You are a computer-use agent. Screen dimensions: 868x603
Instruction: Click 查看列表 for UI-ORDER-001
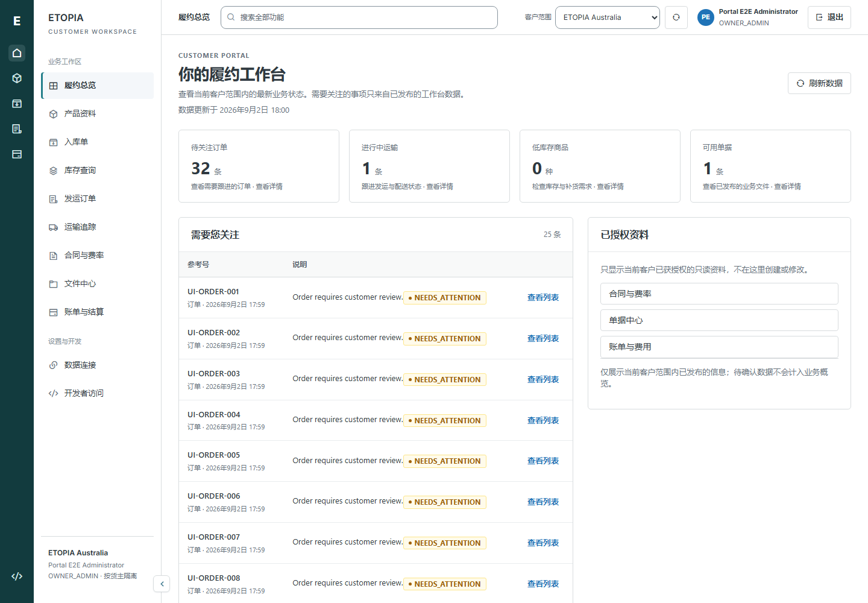click(x=543, y=298)
